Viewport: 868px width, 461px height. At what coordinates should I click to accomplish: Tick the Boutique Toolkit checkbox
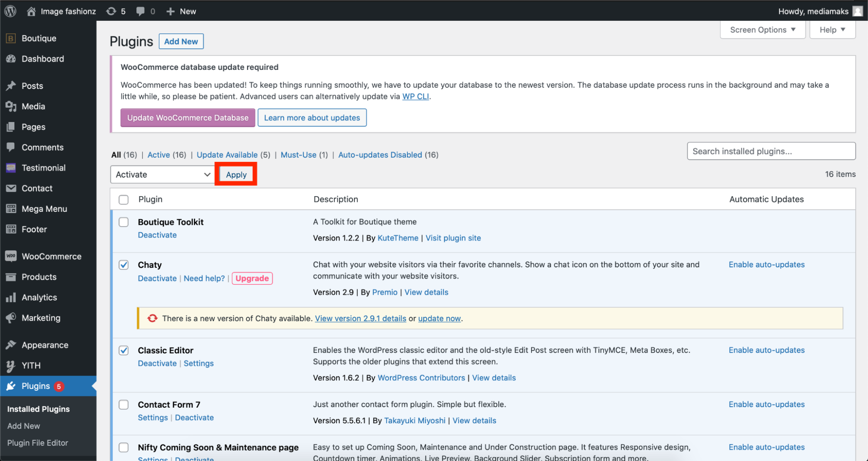124,222
